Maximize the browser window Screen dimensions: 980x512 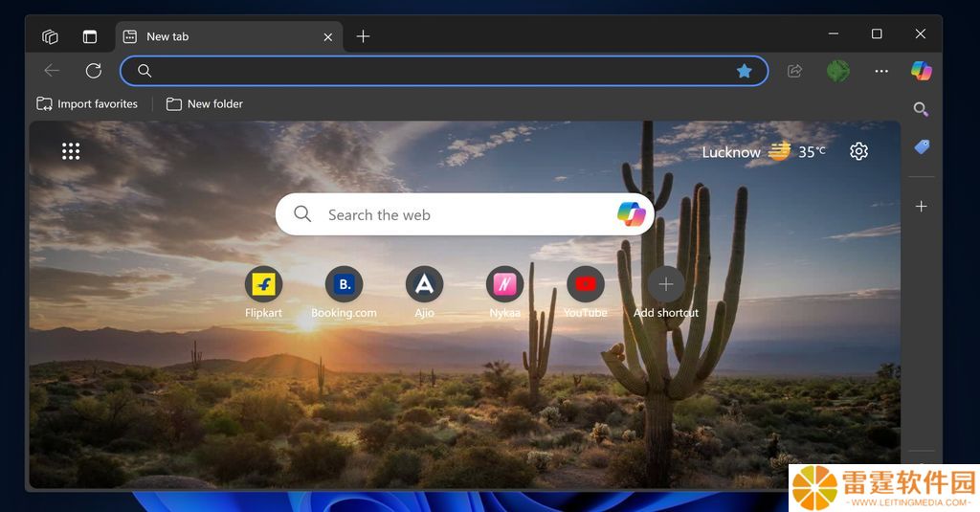pos(877,33)
